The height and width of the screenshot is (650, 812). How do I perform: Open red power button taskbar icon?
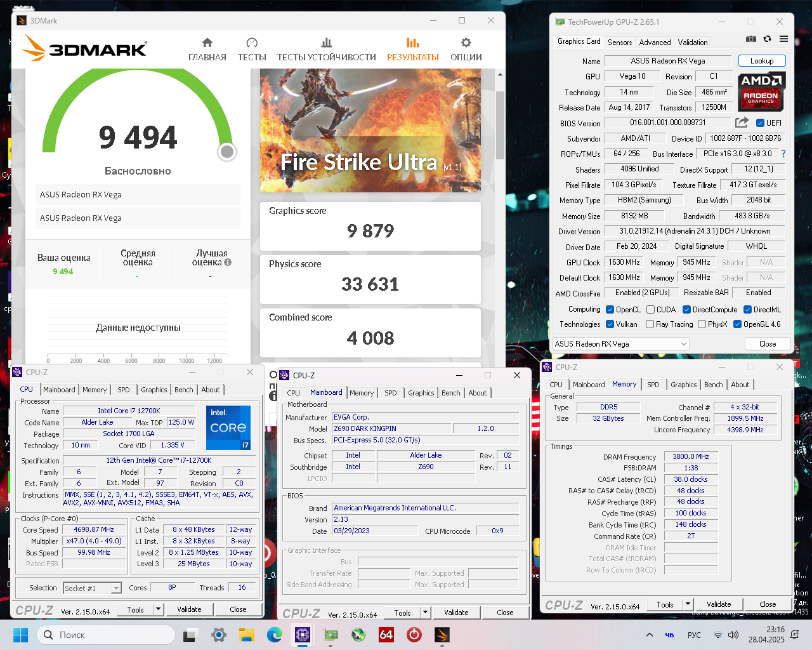point(414,635)
